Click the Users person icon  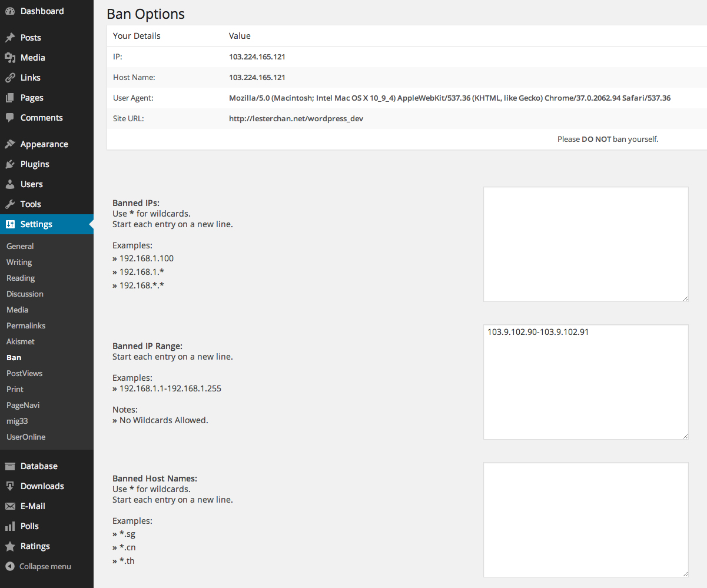[x=10, y=184]
